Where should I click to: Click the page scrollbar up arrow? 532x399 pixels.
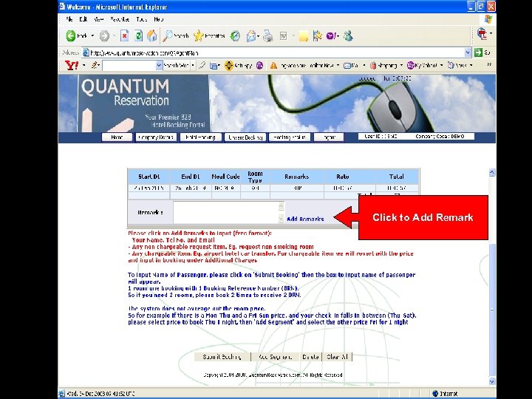coord(492,173)
